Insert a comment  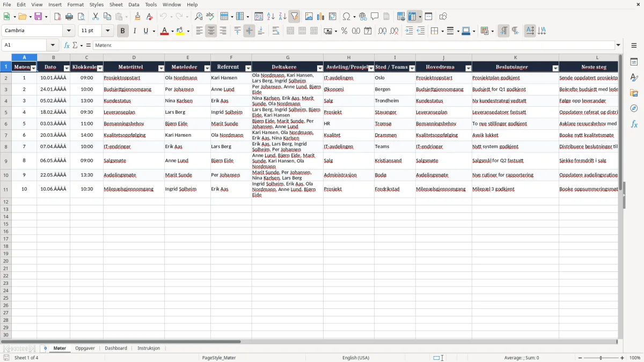point(375,17)
